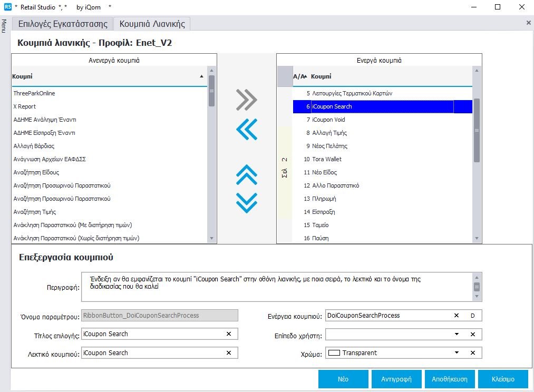
Task: Click the Transparent color swatch
Action: (x=334, y=353)
